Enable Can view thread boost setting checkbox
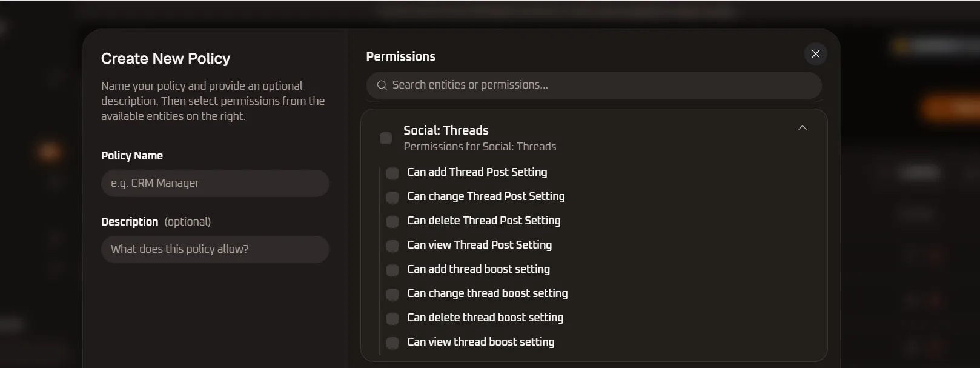This screenshot has width=980, height=368. (x=392, y=343)
